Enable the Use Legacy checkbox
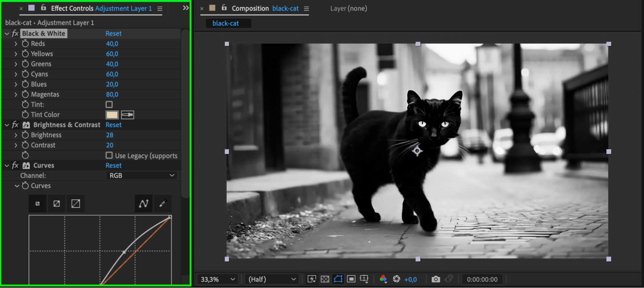Image resolution: width=644 pixels, height=288 pixels. click(x=109, y=155)
